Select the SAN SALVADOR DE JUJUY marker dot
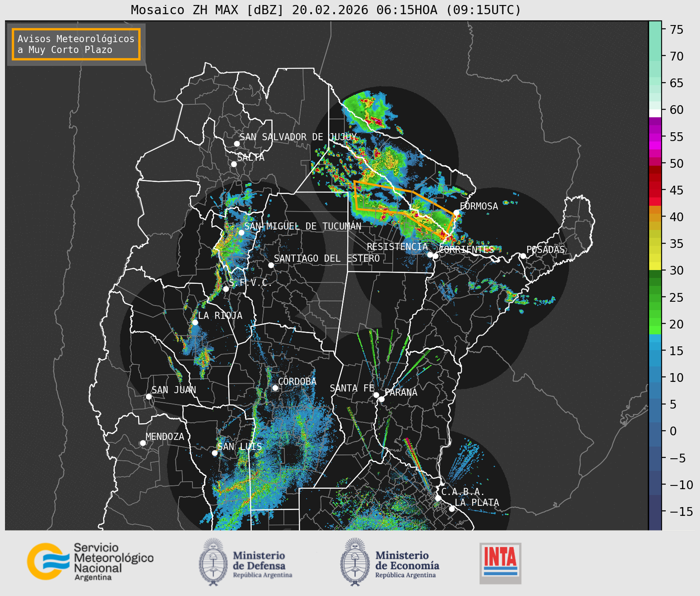700x596 pixels. 237,144
